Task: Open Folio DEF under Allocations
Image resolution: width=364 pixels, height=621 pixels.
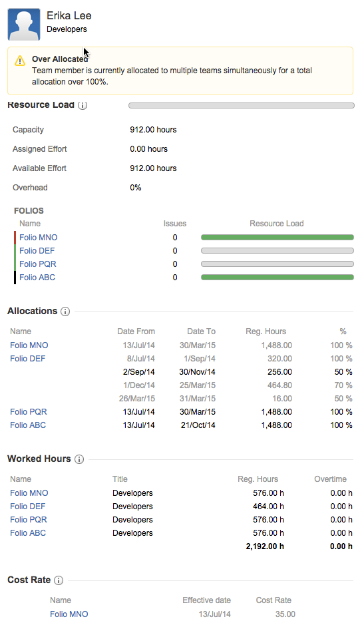Action: pyautogui.click(x=28, y=359)
